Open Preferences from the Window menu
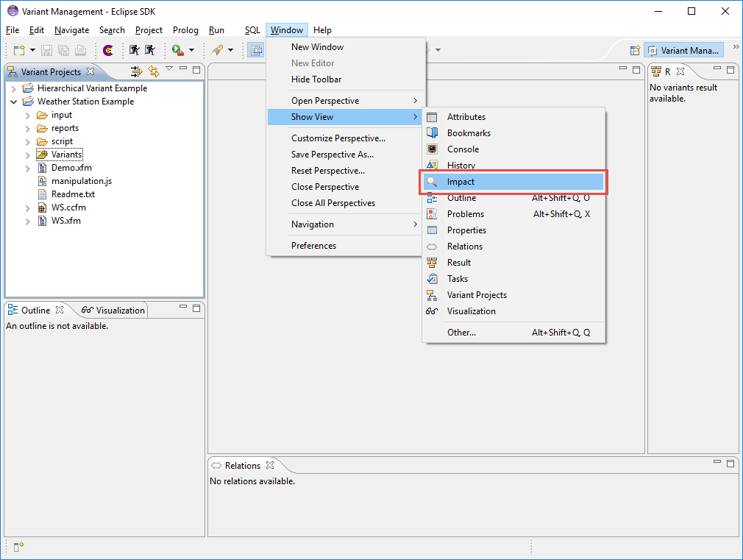Image resolution: width=743 pixels, height=560 pixels. [346, 246]
